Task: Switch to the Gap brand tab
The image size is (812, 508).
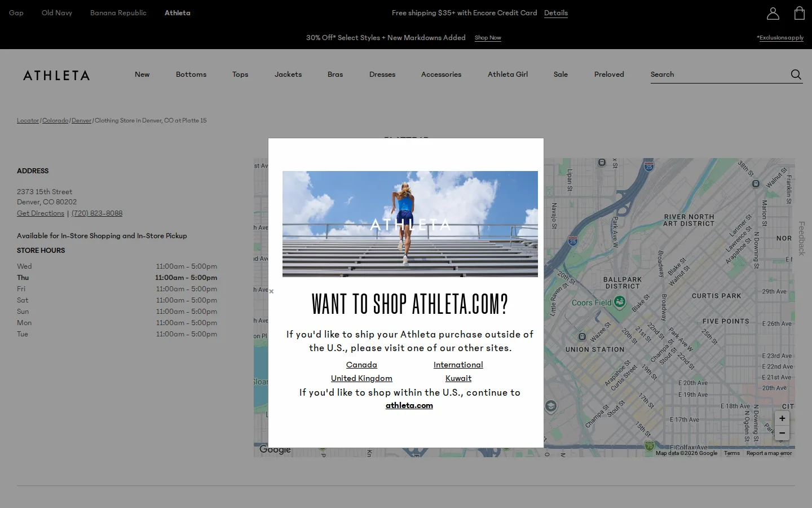Action: (16, 13)
